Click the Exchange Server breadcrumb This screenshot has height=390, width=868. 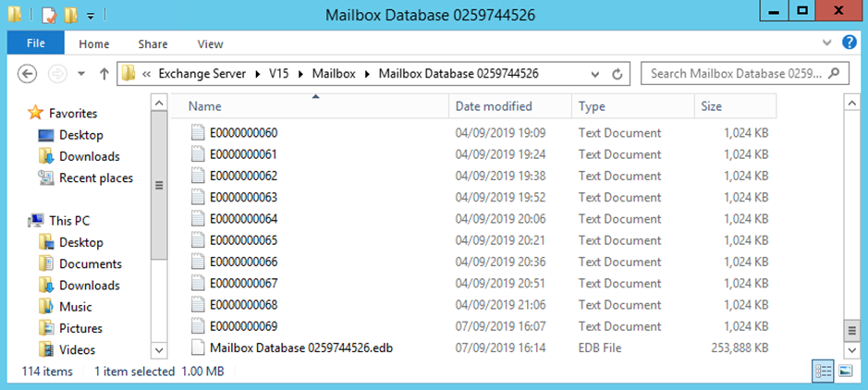[202, 74]
